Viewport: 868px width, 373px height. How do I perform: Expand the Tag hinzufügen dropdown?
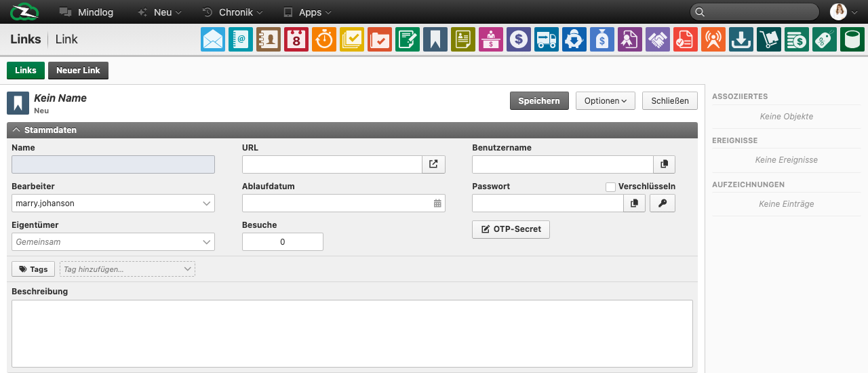coord(127,269)
